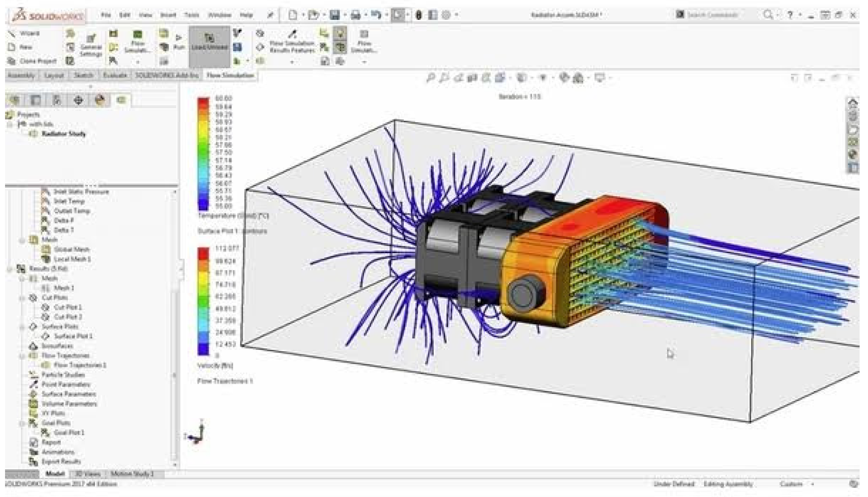Viewport: 868px width, 497px height.
Task: Collapse the Flow Trajectories tree node
Action: [23, 356]
